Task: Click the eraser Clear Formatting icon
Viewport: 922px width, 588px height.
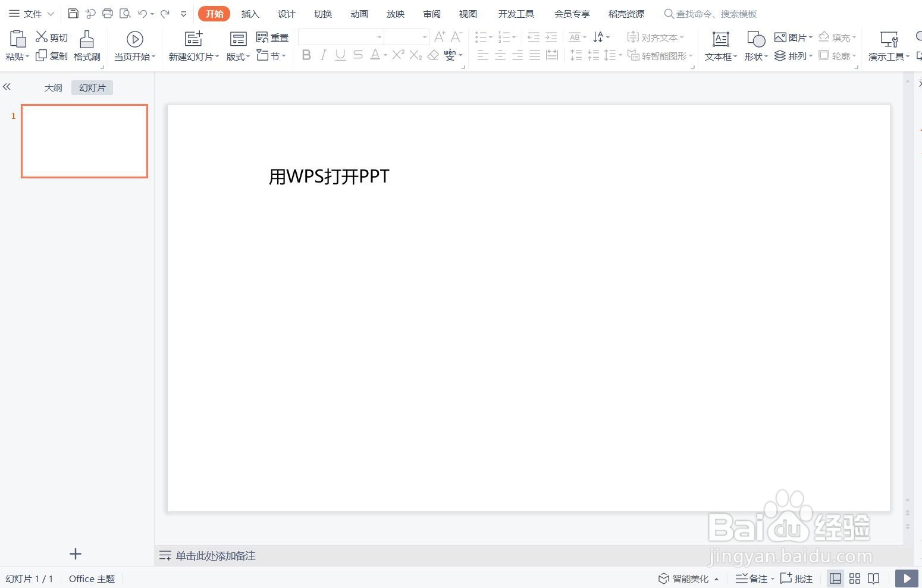Action: coord(433,55)
